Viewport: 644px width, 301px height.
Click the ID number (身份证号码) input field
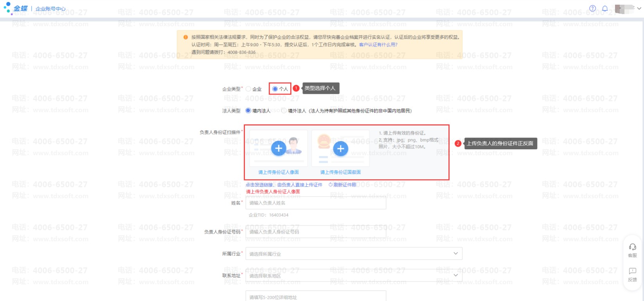coord(315,232)
